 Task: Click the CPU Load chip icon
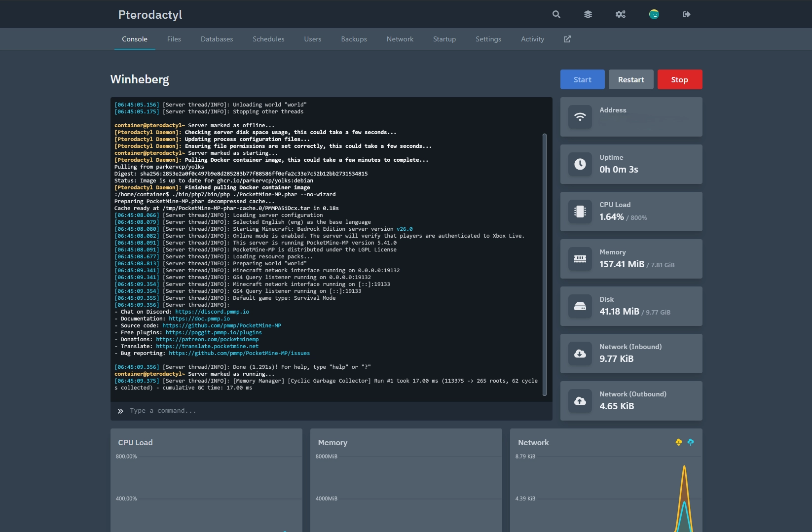(x=580, y=212)
